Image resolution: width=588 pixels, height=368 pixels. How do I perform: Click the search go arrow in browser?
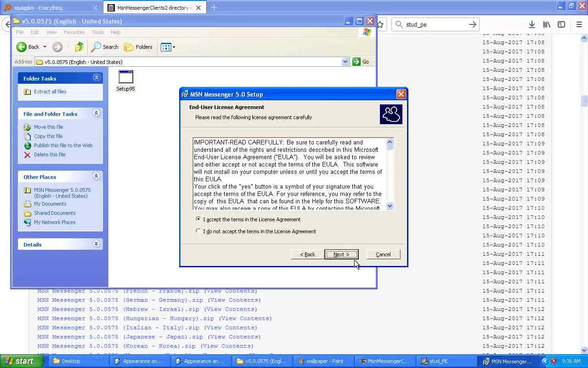click(472, 24)
